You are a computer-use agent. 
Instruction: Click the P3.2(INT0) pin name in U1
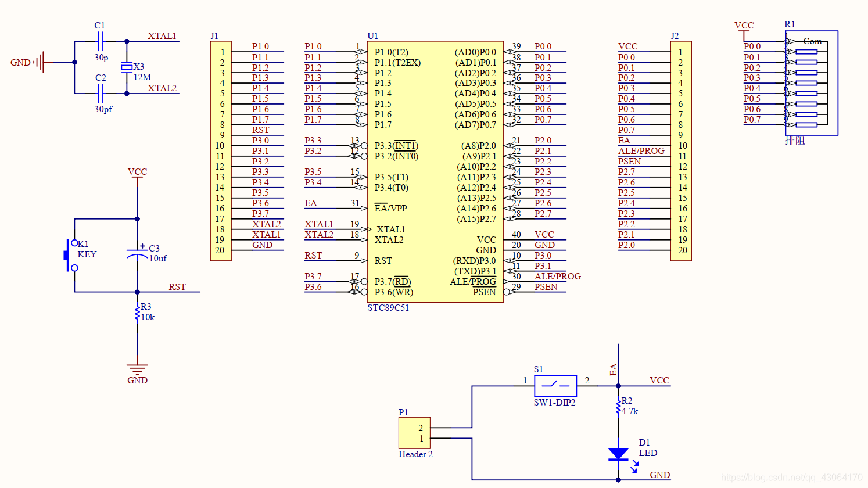[396, 156]
